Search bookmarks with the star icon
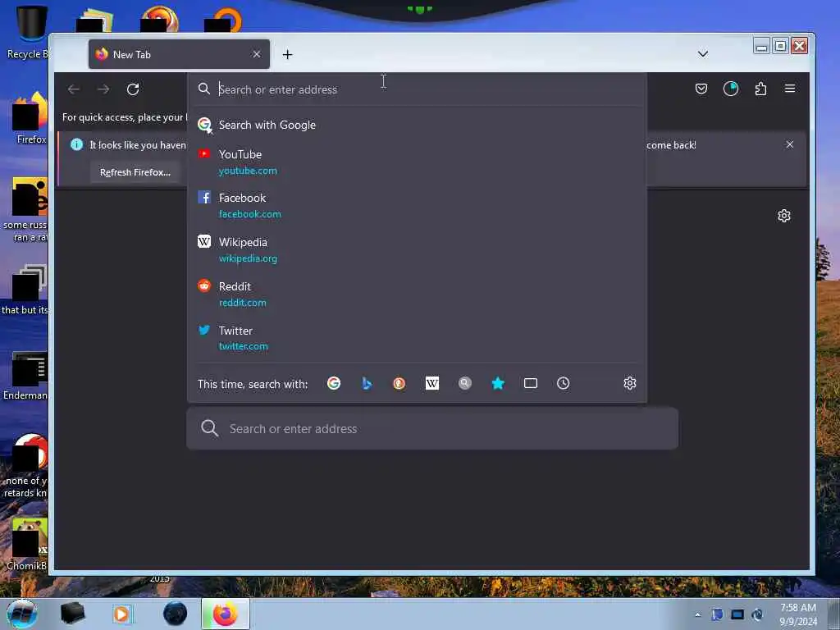This screenshot has width=840, height=630. 498,384
